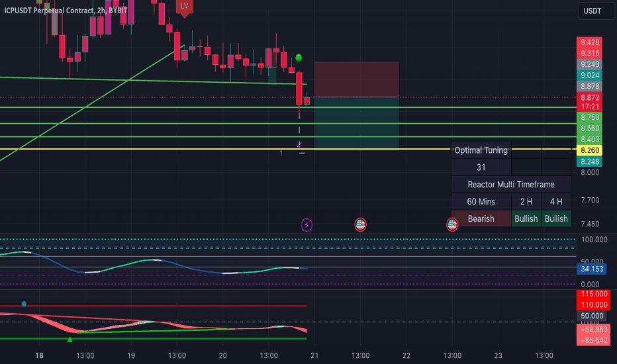
Task: Click the purple lightning event icon
Action: click(307, 225)
